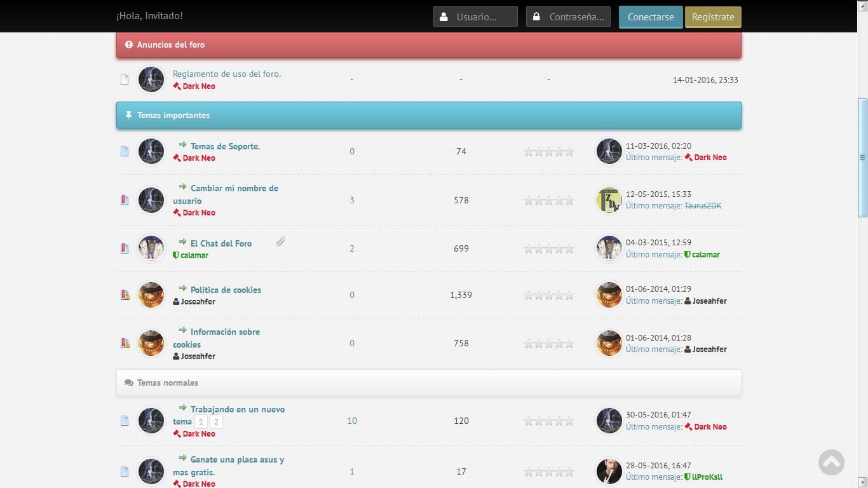Viewport: 868px width, 488px height.
Task: Click the scroll-to-top arrow icon
Action: click(831, 463)
